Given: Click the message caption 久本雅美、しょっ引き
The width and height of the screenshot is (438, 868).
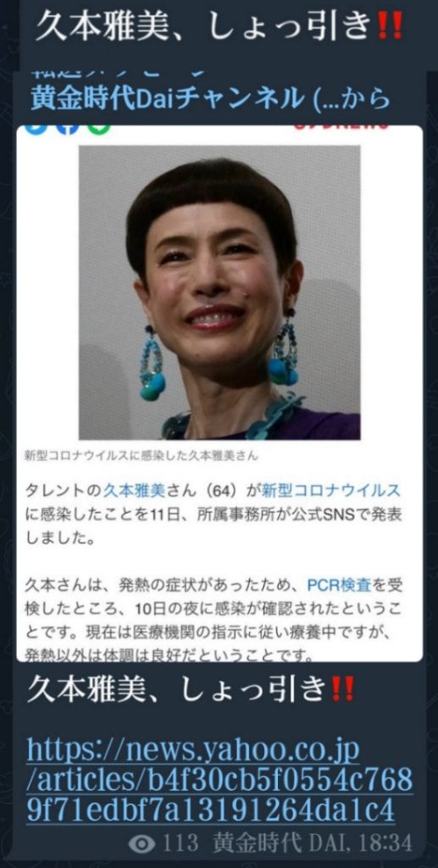Looking at the screenshot, I should [x=178, y=690].
